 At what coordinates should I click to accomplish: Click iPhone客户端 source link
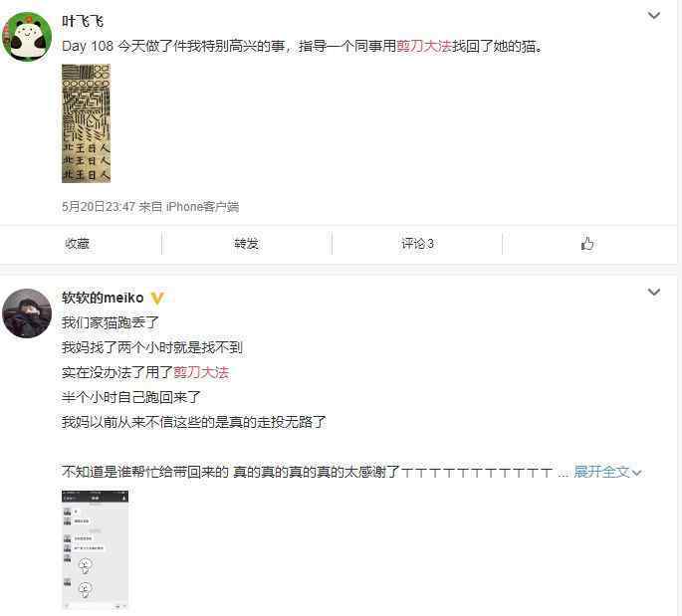point(203,206)
